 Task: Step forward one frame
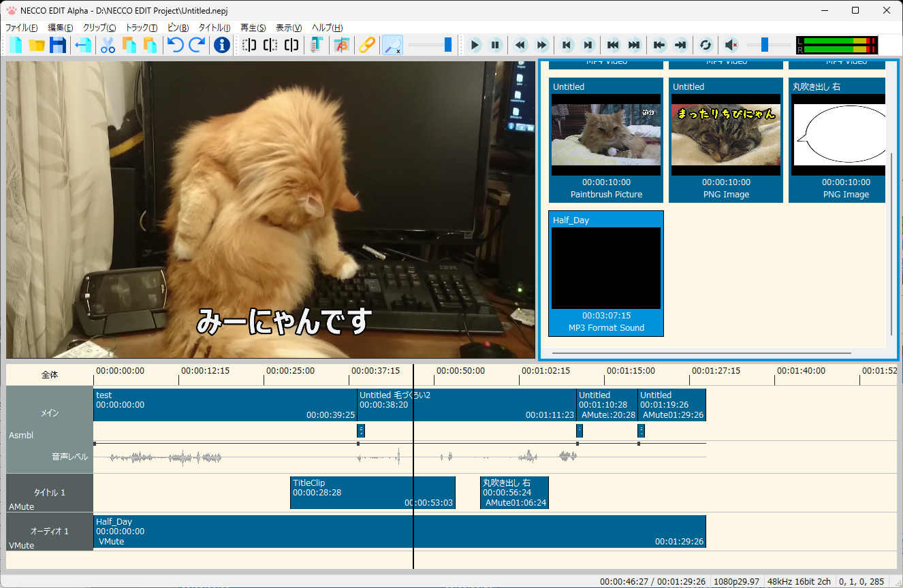coord(588,45)
